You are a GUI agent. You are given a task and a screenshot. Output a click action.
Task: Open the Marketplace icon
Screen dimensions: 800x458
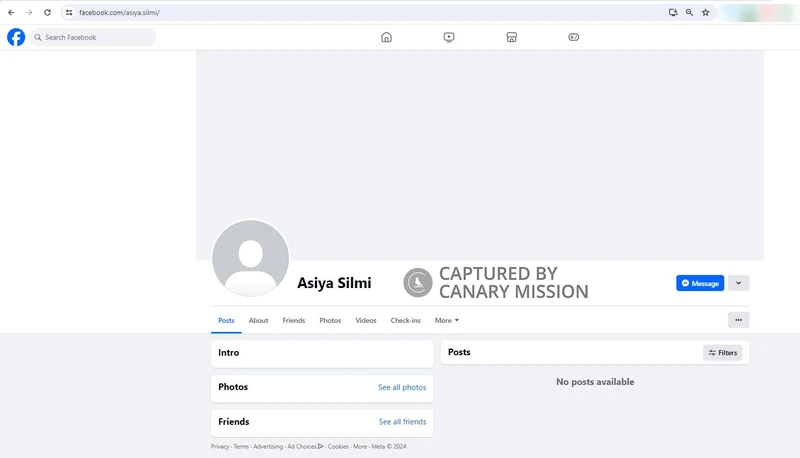511,37
